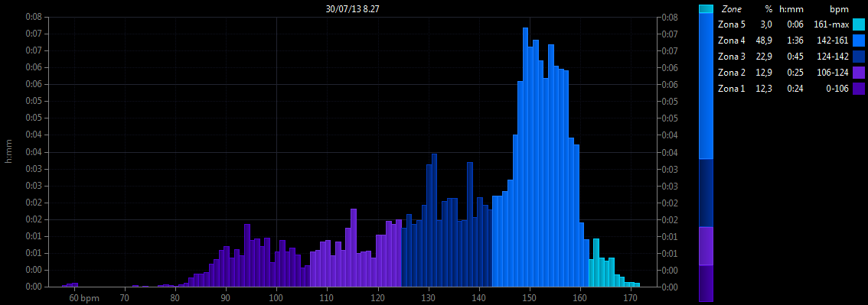Click the Zona 1 dark purple swatch

click(x=859, y=89)
